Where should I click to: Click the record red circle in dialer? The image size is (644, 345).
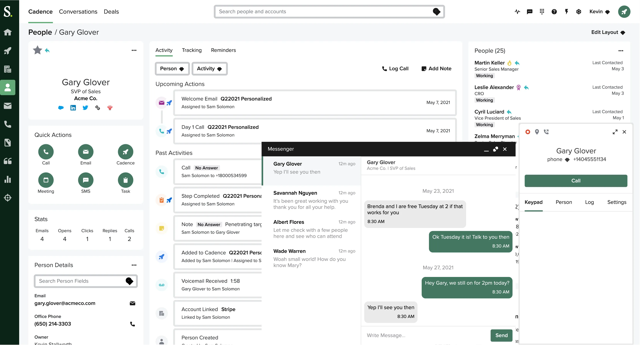click(x=528, y=132)
